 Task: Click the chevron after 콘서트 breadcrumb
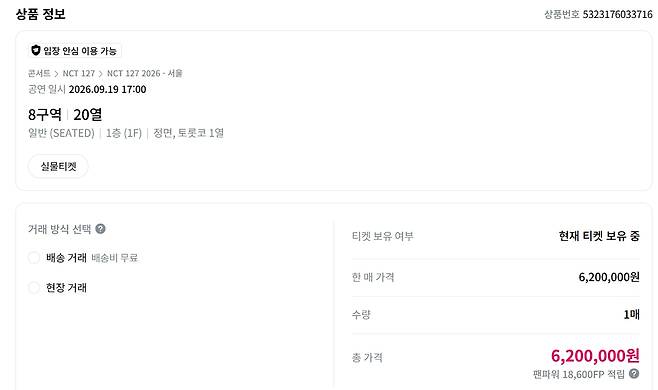pos(57,74)
